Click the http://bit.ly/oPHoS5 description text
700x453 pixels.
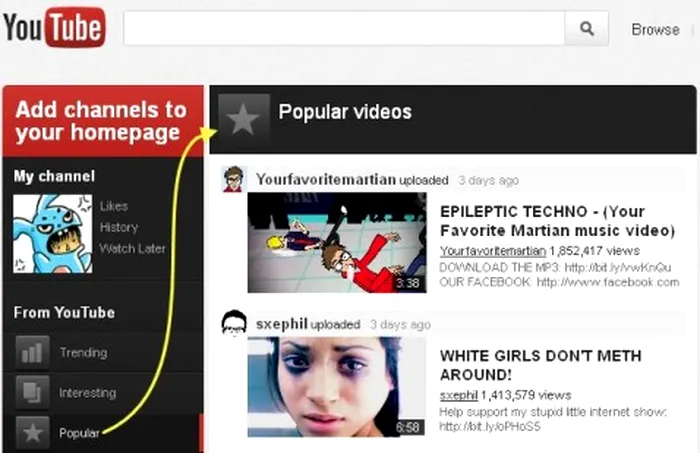(490, 427)
